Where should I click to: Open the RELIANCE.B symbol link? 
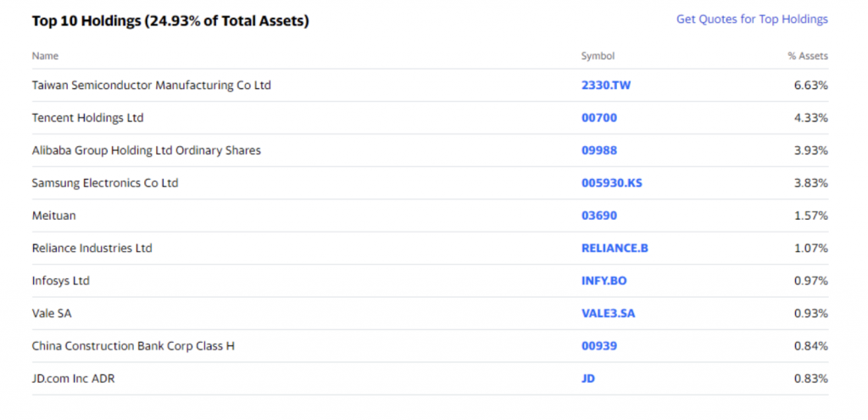click(615, 249)
